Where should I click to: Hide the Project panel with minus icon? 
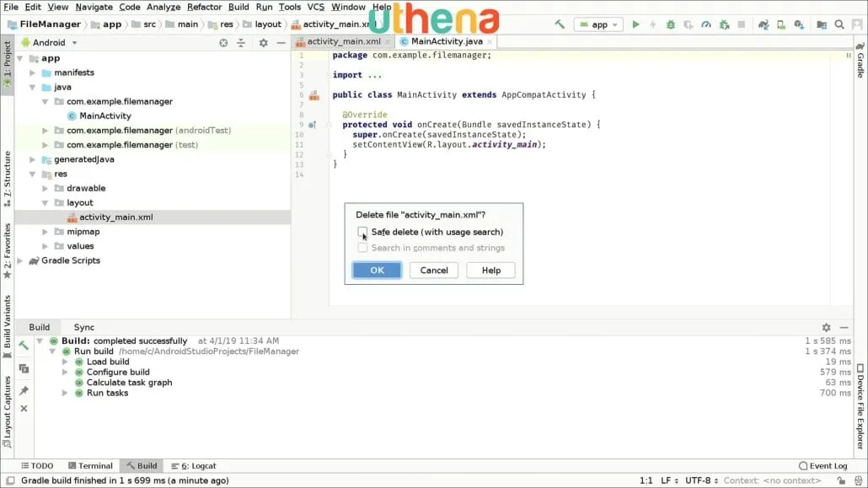[x=281, y=43]
